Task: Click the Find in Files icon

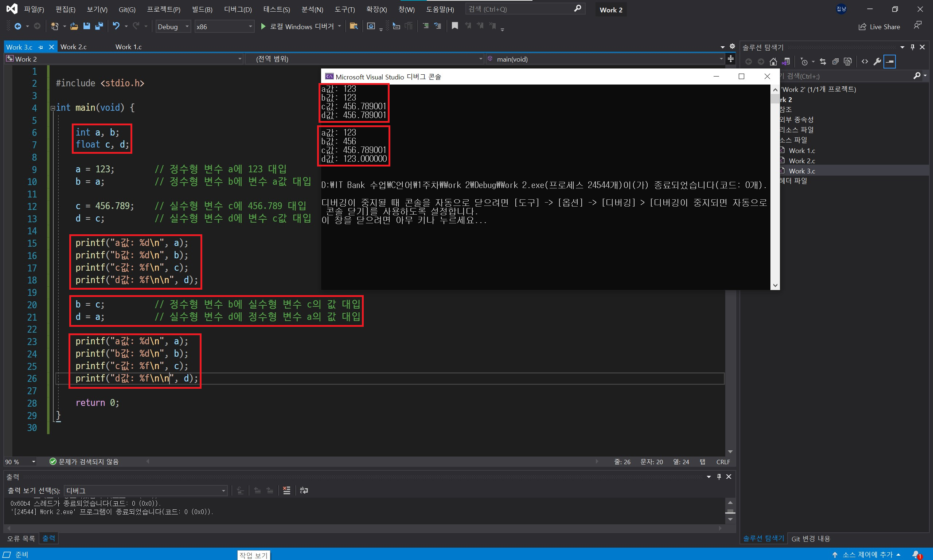Action: [354, 26]
